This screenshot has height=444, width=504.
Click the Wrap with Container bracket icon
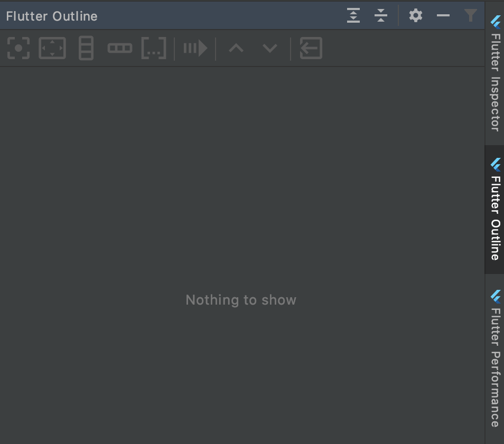tap(154, 48)
